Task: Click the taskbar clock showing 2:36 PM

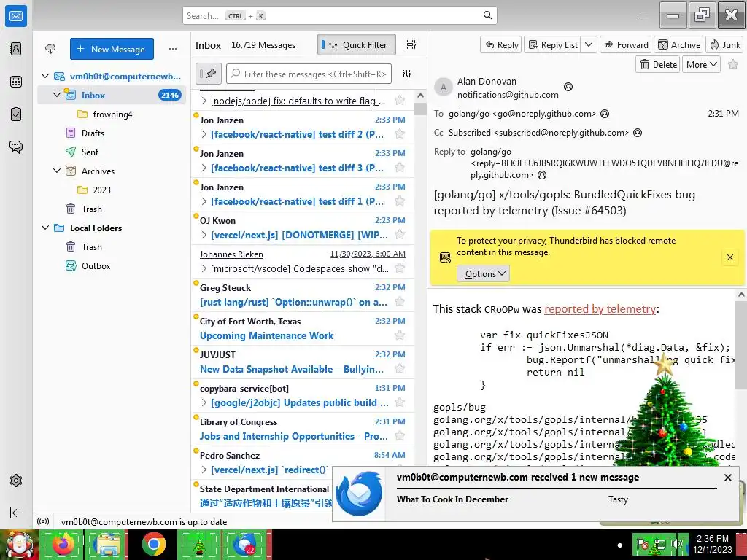Action: tap(712, 544)
